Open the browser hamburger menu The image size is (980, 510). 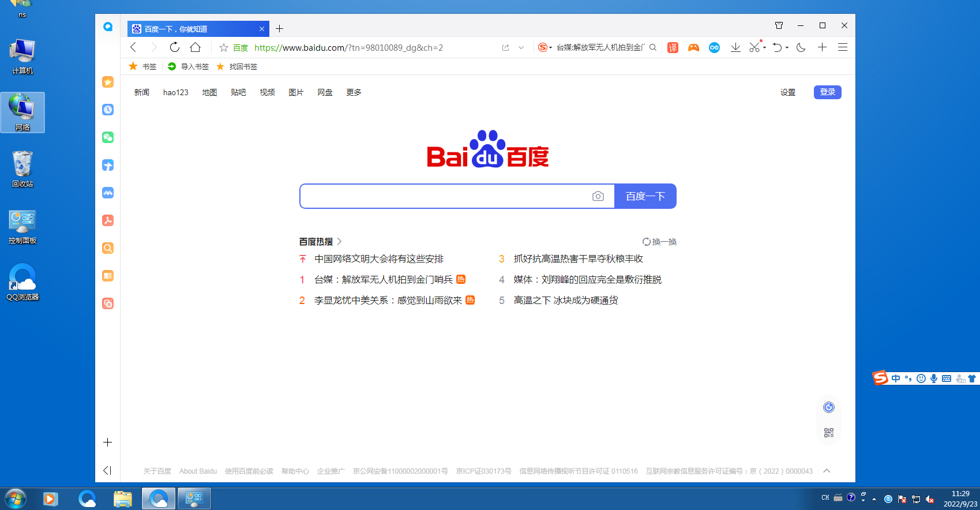click(843, 47)
